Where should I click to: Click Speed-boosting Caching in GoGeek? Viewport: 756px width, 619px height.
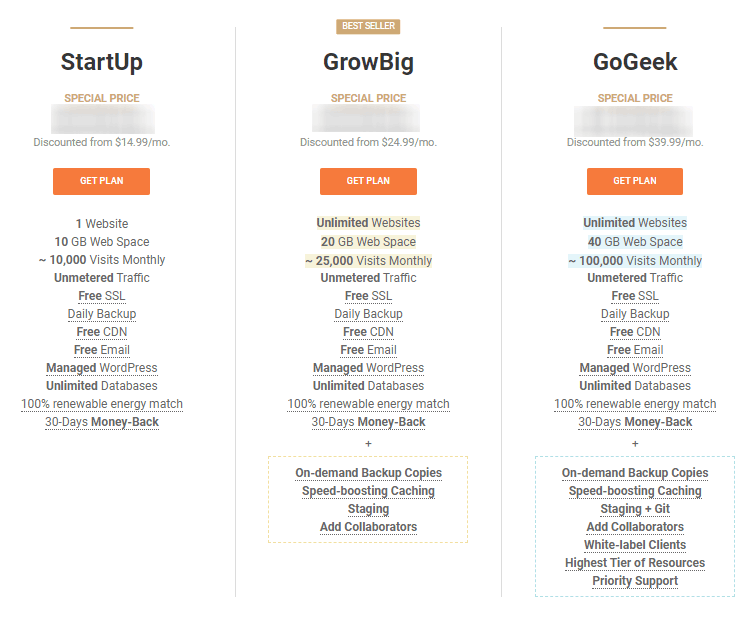635,491
